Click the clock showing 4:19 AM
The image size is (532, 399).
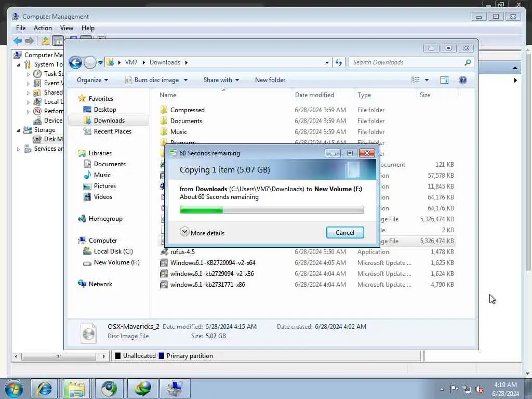(506, 385)
